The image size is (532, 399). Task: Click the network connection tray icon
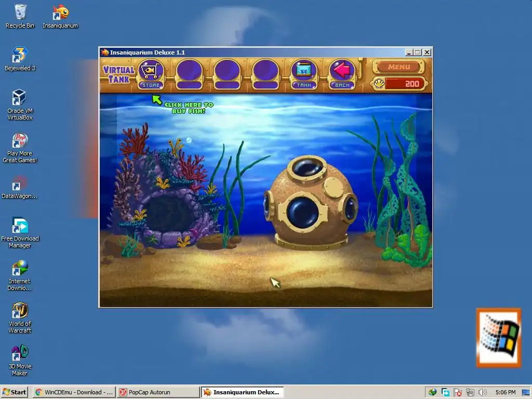470,392
